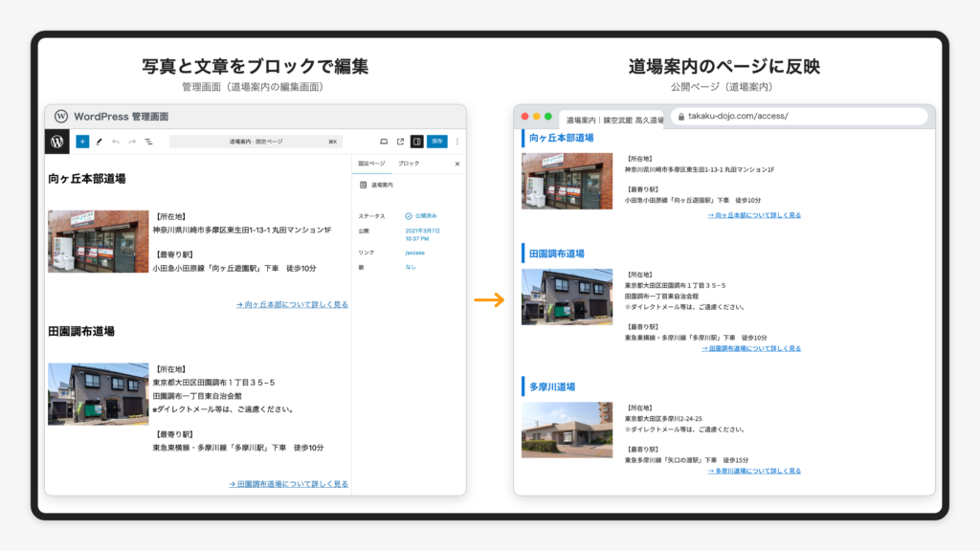The width and height of the screenshot is (980, 551).
Task: Click the takaku-dojo.com/access/ address bar
Action: 799,116
